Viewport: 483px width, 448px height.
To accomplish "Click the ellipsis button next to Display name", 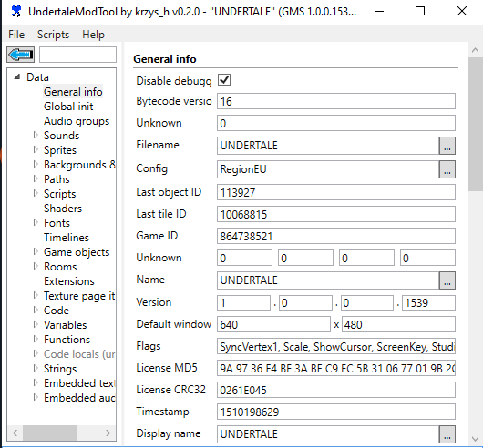I will 447,434.
